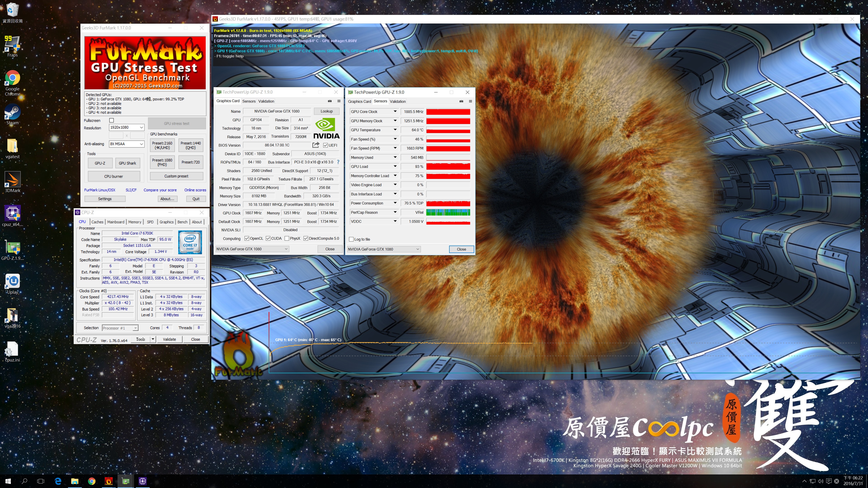
Task: Toggle the UEFI checkbox in GPU-Z
Action: [325, 145]
